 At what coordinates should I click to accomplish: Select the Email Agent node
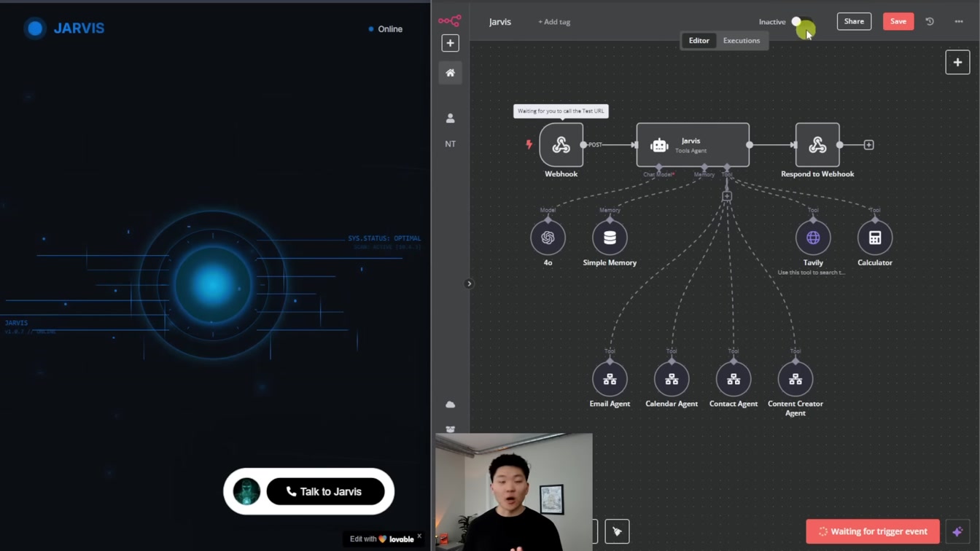610,379
